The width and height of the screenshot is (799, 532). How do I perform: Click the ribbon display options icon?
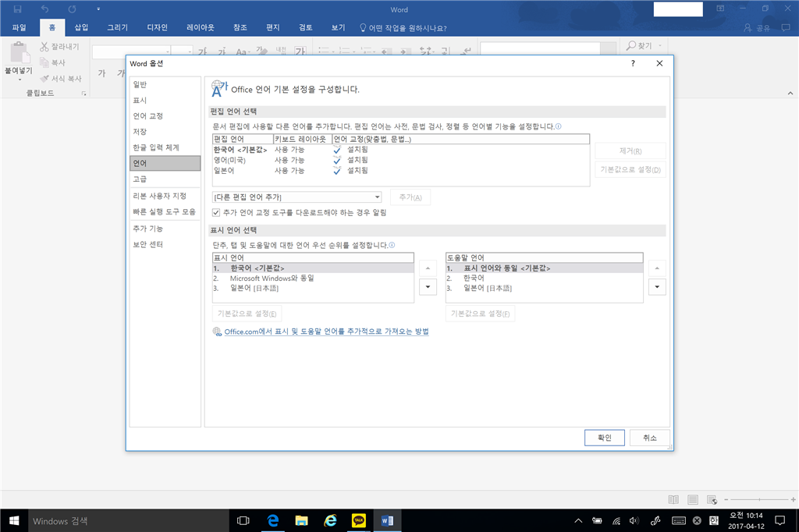click(720, 9)
